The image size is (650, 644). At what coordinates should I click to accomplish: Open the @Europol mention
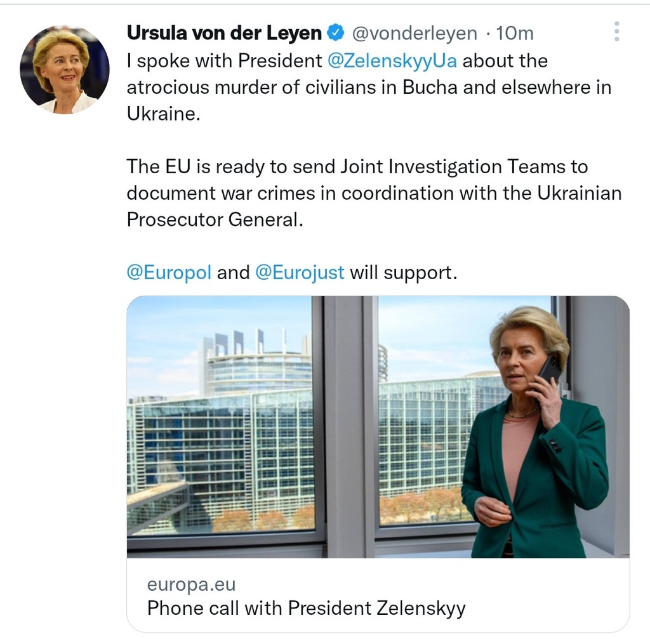(x=169, y=272)
